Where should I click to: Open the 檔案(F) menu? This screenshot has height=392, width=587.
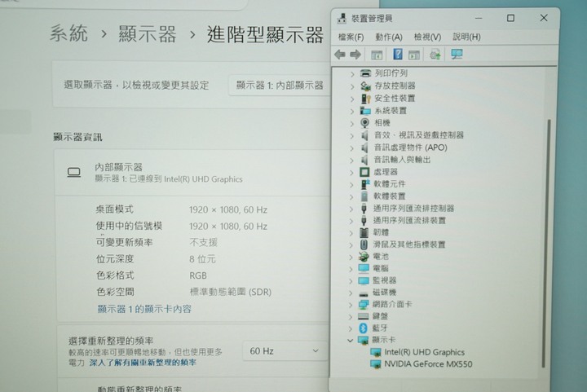click(351, 37)
